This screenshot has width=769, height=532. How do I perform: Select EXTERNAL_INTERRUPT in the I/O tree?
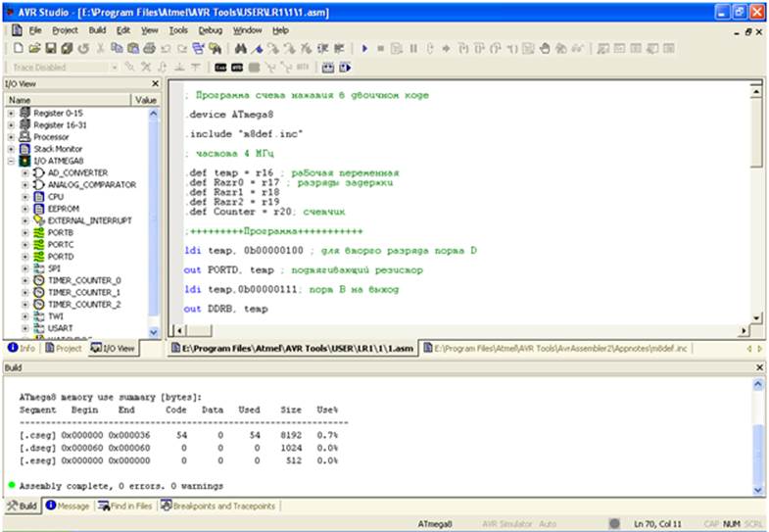pos(89,220)
